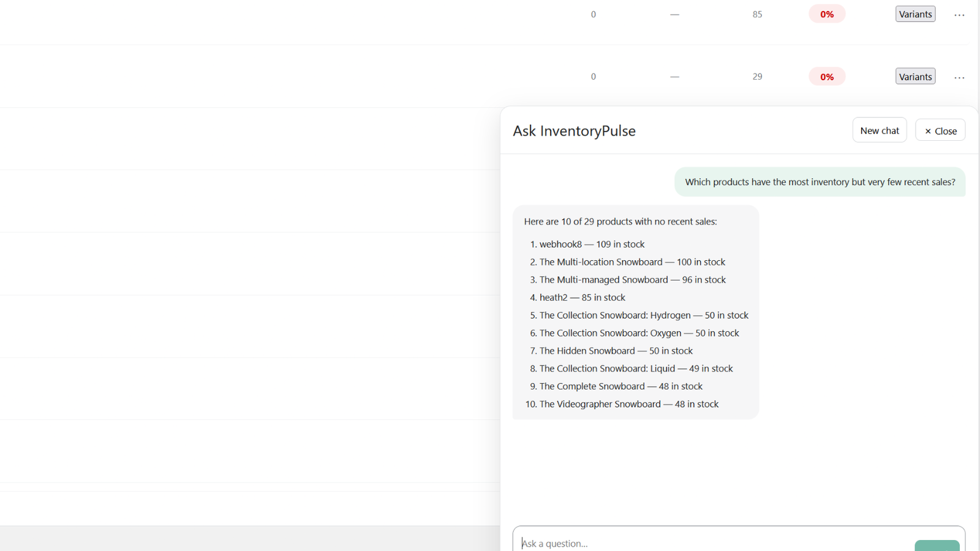Click Variants button in the 85-stock row
Image resolution: width=980 pixels, height=551 pixels.
(915, 14)
